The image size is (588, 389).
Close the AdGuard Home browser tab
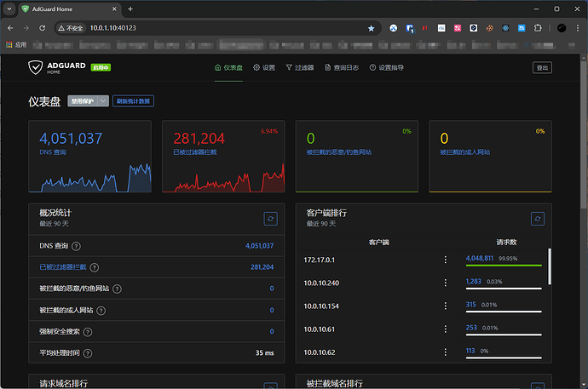click(114, 9)
